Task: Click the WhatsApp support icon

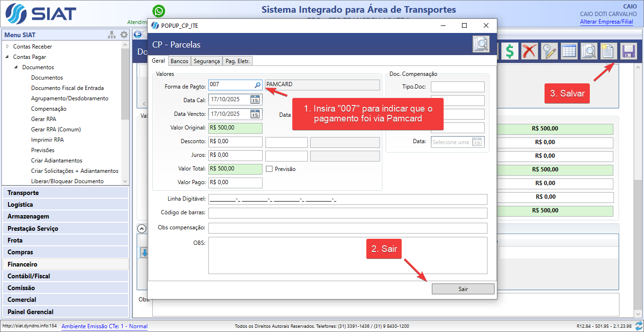Action: pyautogui.click(x=159, y=11)
